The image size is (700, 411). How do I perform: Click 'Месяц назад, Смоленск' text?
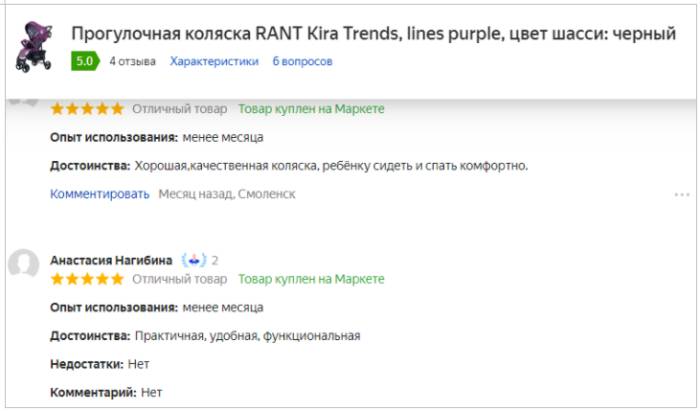pyautogui.click(x=227, y=194)
